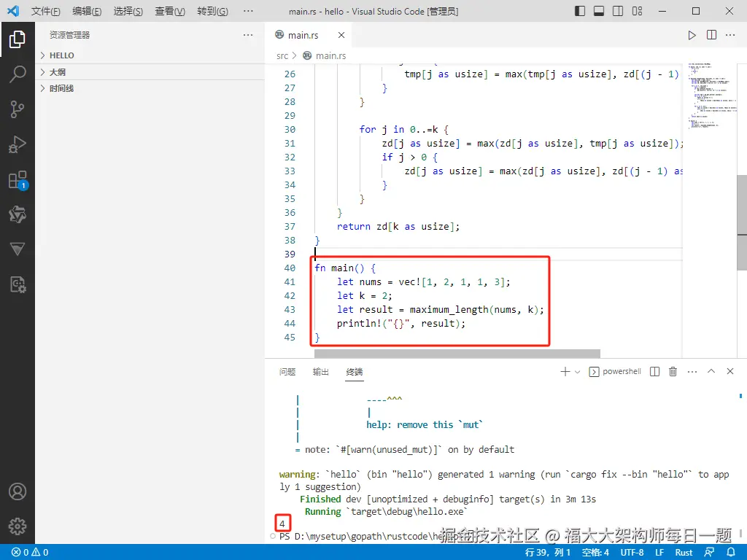Image resolution: width=747 pixels, height=560 pixels.
Task: Click the editor horizontal scrollbar thumb
Action: (457, 354)
